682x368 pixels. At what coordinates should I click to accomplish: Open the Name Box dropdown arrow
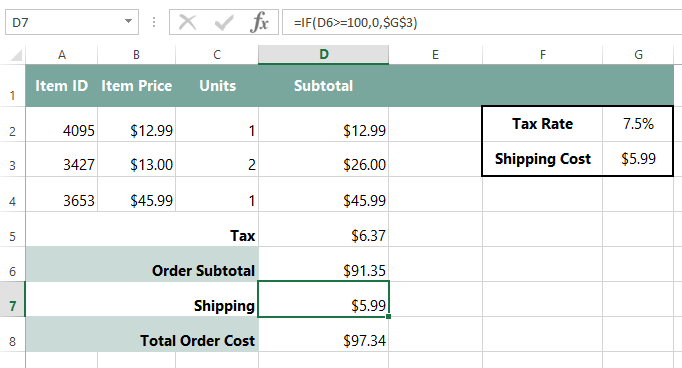click(x=128, y=21)
